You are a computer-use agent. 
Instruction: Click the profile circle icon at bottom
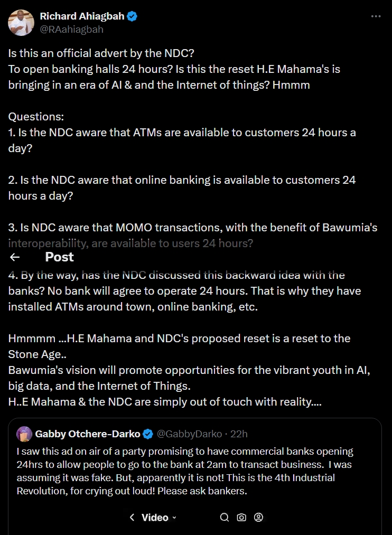(x=258, y=517)
